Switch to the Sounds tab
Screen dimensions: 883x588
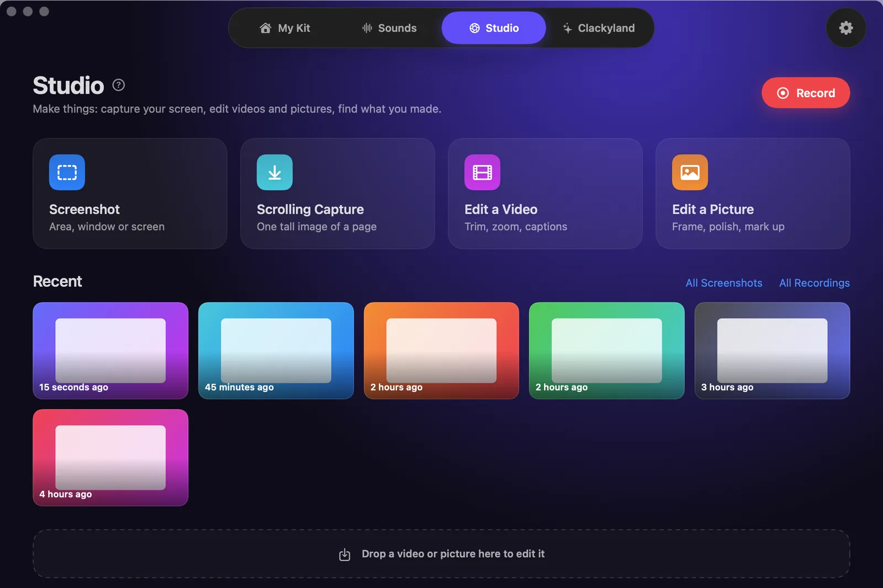[389, 28]
